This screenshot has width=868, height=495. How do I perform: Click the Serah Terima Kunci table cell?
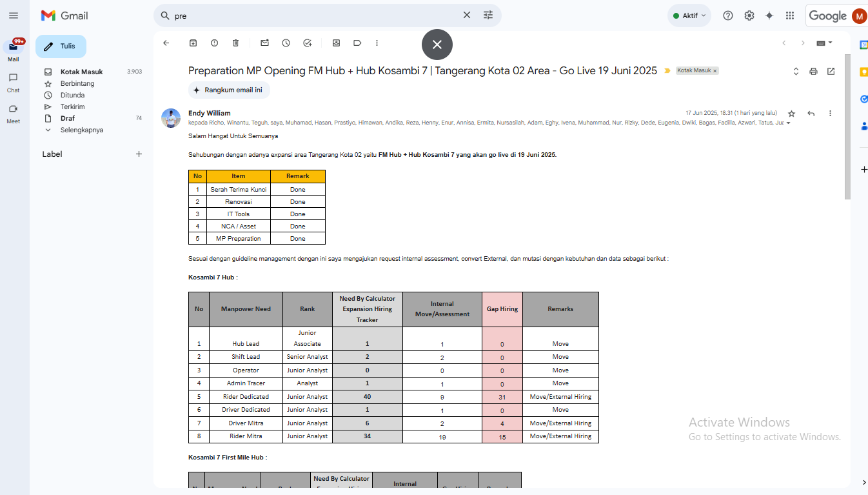click(238, 190)
